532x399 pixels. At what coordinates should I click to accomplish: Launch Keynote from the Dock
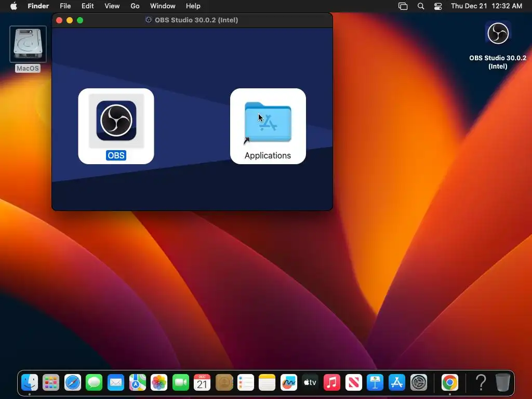pos(375,382)
